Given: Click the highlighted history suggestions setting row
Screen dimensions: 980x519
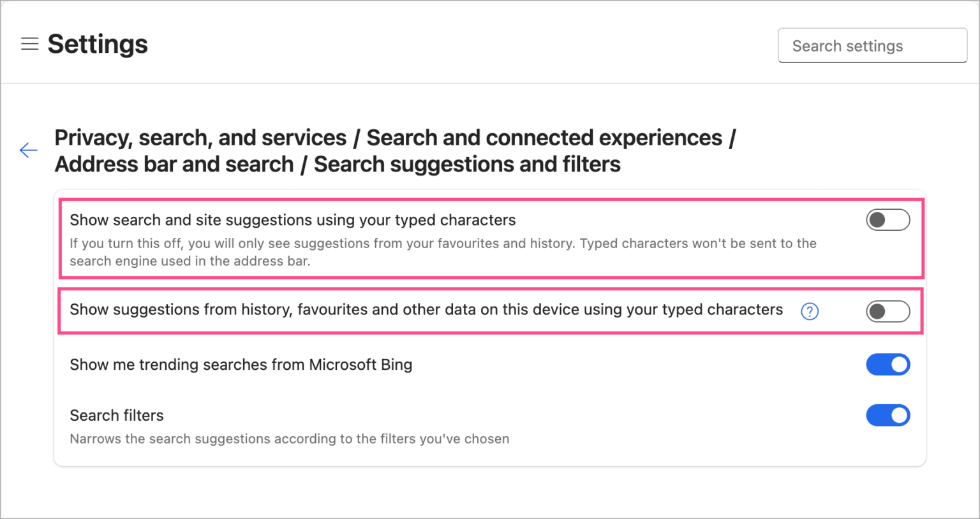Looking at the screenshot, I should 426,311.
